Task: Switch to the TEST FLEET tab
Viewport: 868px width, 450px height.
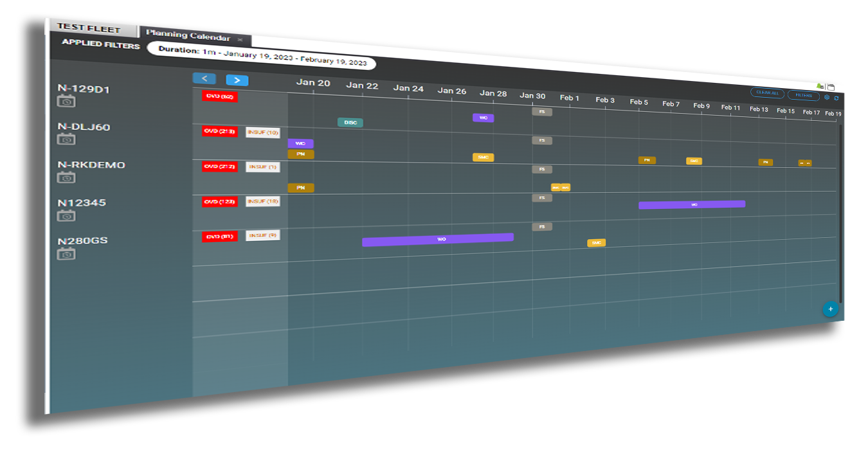Action: (89, 29)
